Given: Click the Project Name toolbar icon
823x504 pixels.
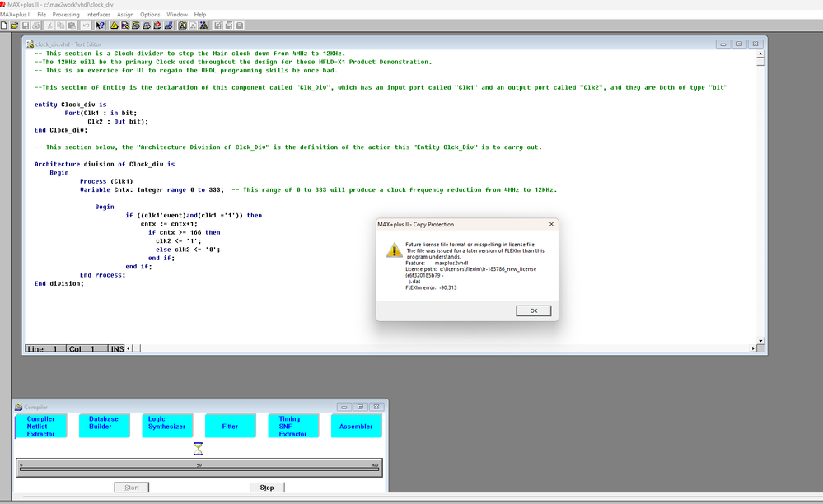Looking at the screenshot, I should 183,26.
